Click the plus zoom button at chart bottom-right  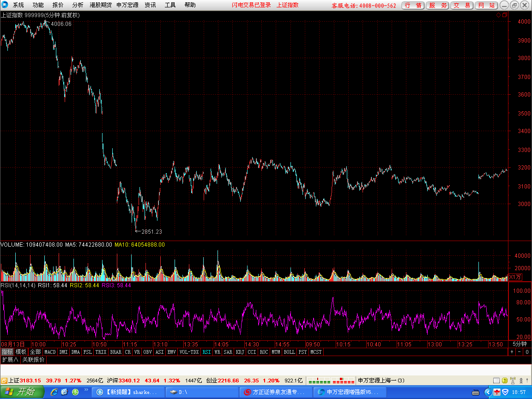(512, 352)
